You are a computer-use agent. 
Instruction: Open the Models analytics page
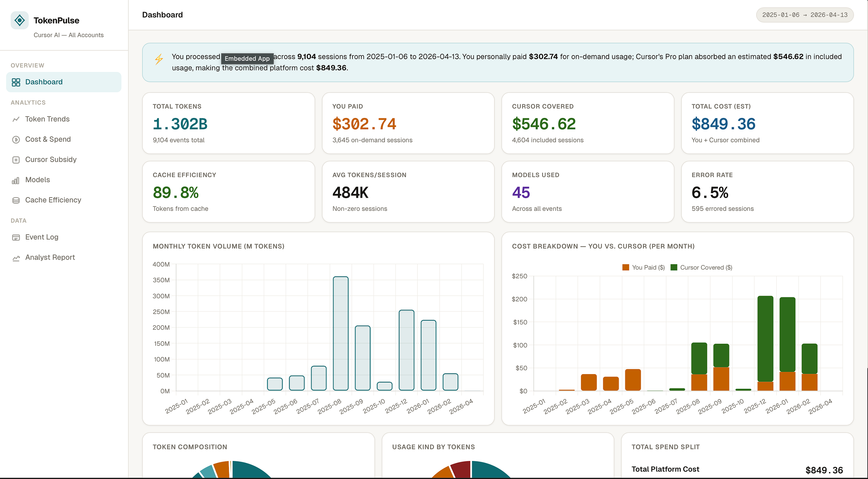(64, 180)
